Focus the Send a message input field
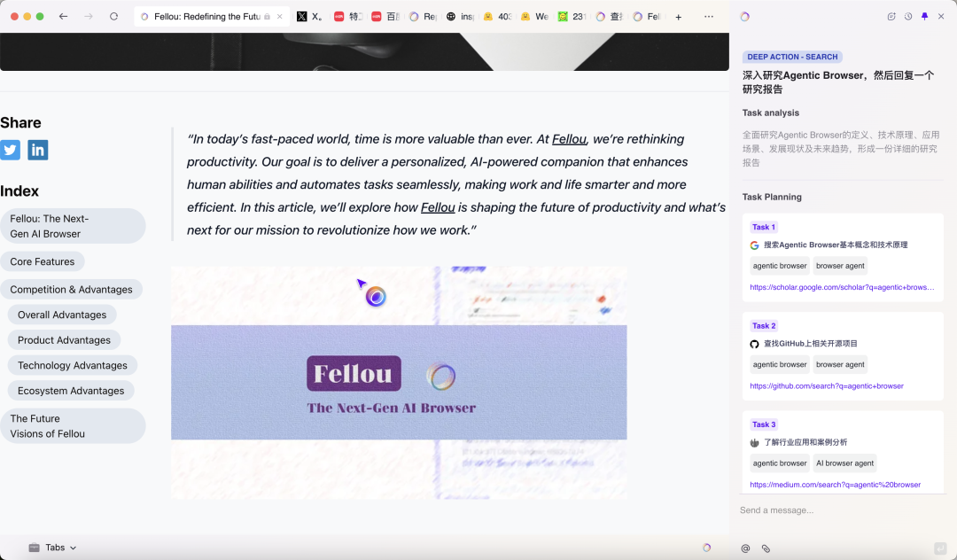957x560 pixels. pyautogui.click(x=843, y=510)
